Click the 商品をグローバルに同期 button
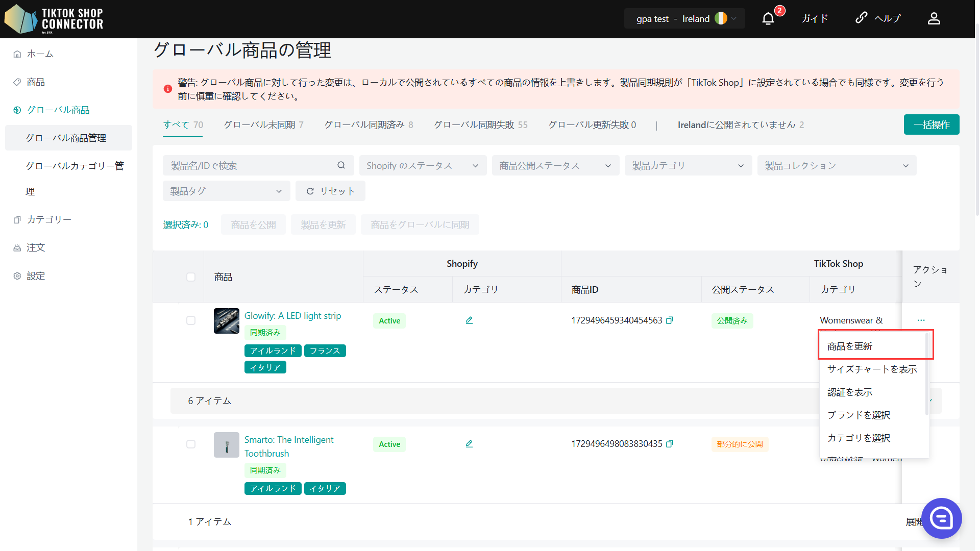980x551 pixels. click(420, 225)
